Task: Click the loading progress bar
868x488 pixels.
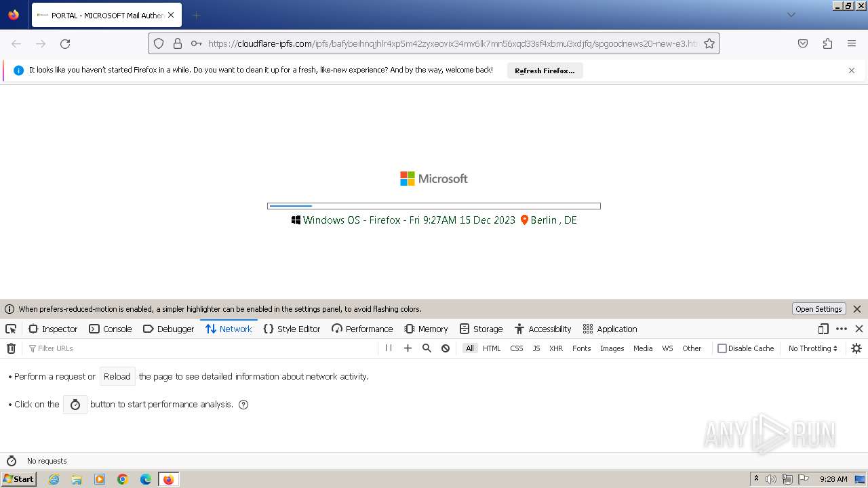Action: pyautogui.click(x=434, y=206)
